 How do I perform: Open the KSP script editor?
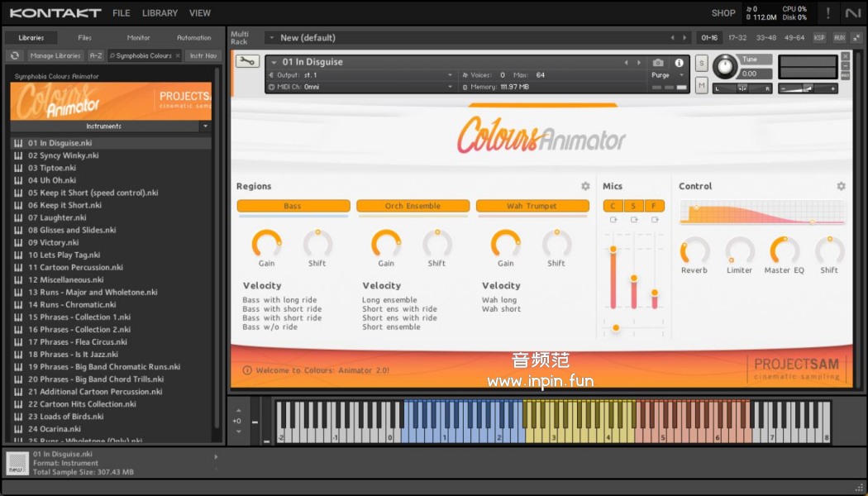(x=819, y=38)
